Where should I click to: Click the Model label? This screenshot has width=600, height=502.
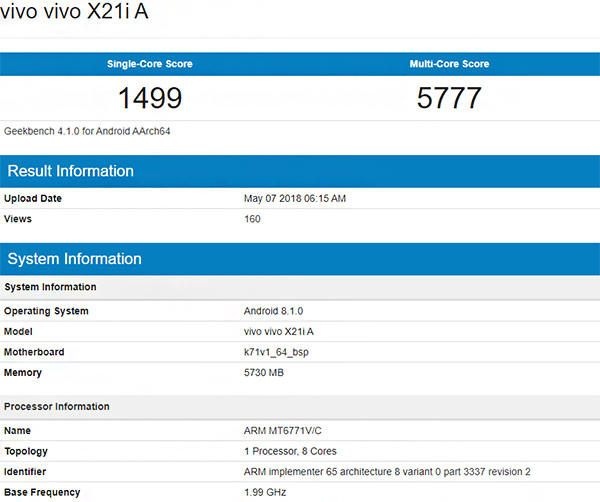point(18,331)
